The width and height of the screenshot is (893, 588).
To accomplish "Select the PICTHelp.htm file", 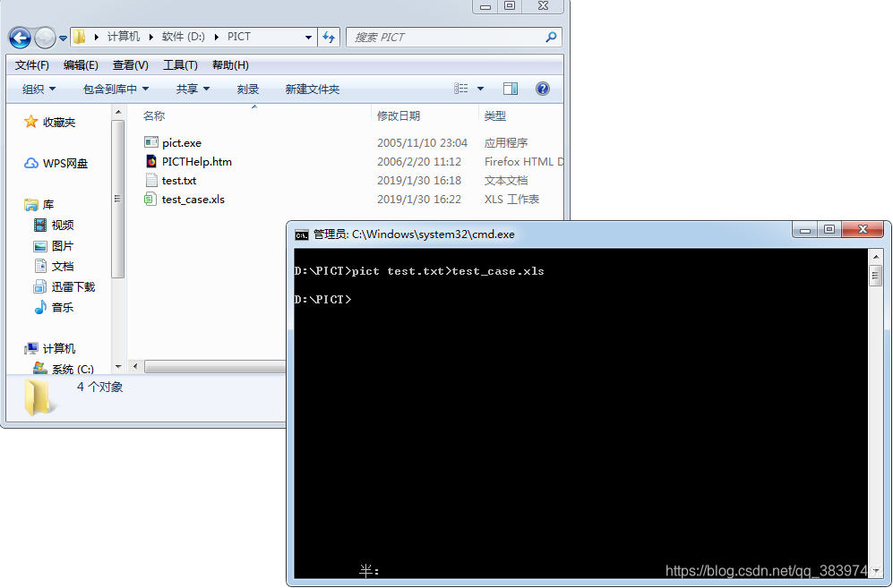I will [x=196, y=162].
